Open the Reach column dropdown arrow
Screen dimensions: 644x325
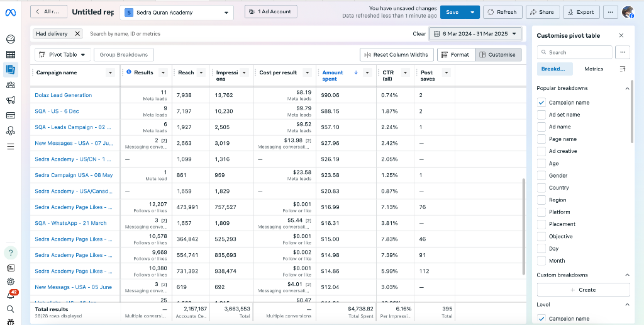coord(201,73)
